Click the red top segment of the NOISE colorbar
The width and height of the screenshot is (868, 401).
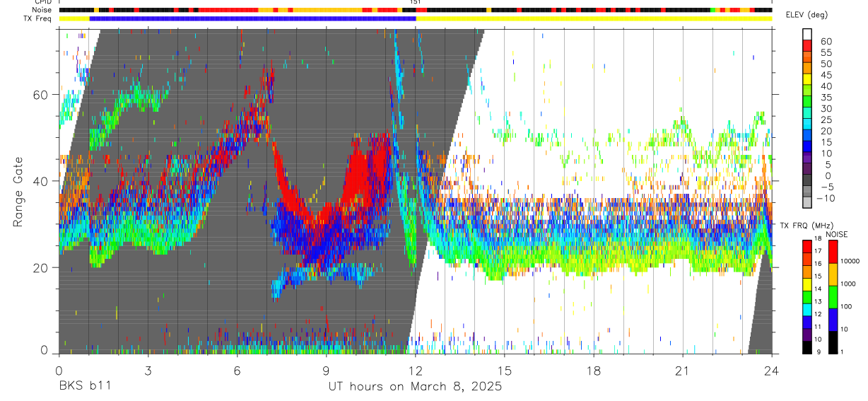(x=833, y=251)
